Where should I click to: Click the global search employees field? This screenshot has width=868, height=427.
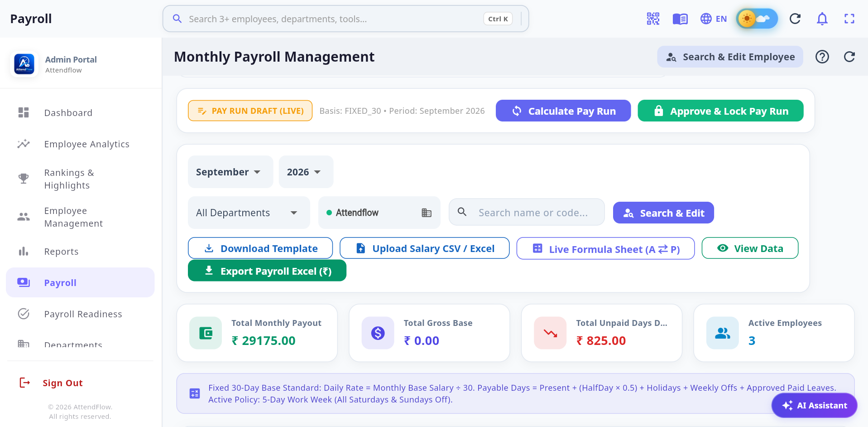tap(345, 19)
